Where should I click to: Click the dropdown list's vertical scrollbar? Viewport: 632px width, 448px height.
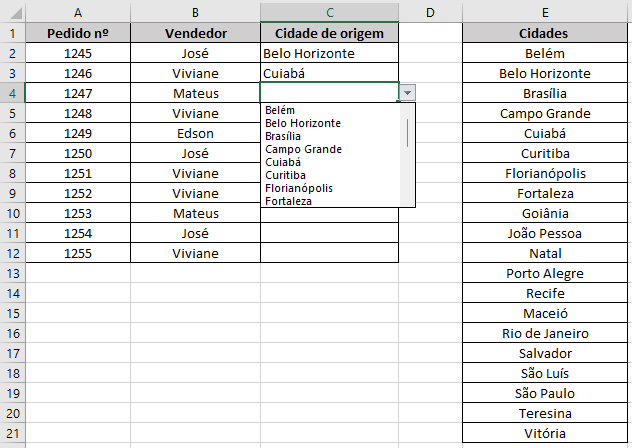pyautogui.click(x=408, y=132)
